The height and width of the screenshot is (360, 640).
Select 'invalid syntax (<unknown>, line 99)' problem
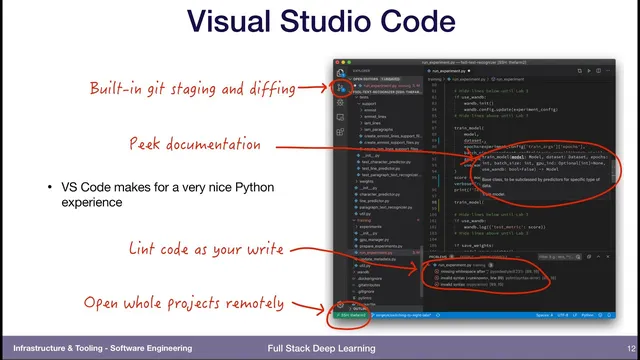coord(494,278)
